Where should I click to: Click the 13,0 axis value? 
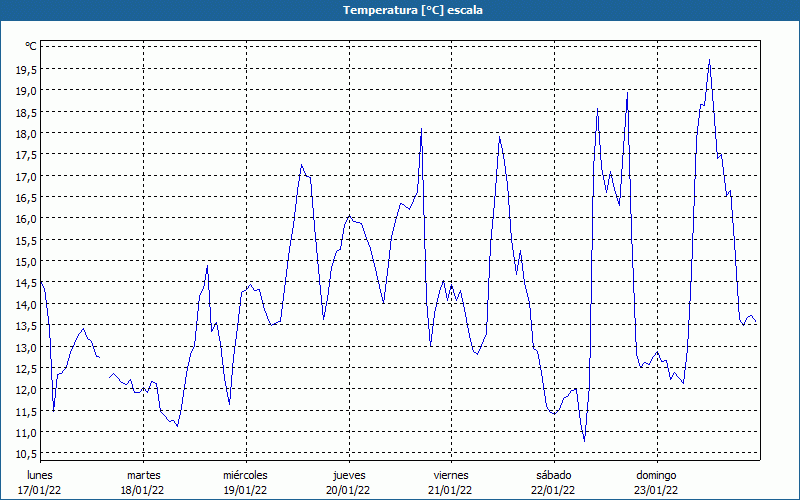(26, 348)
